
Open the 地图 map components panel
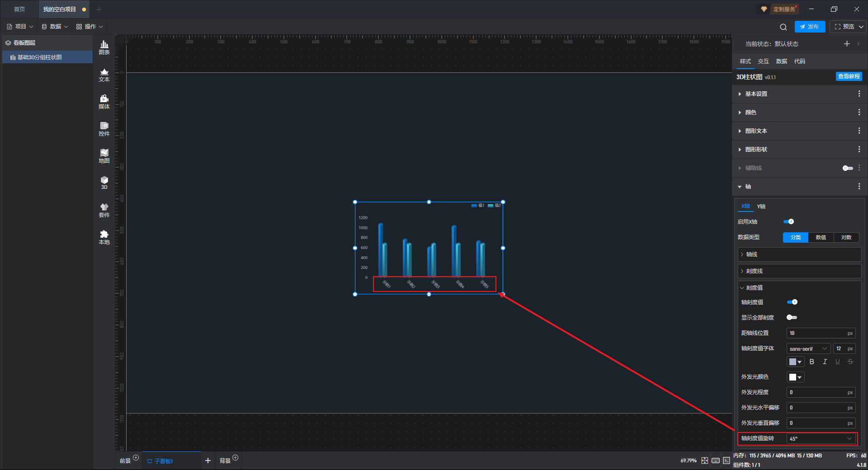(104, 156)
